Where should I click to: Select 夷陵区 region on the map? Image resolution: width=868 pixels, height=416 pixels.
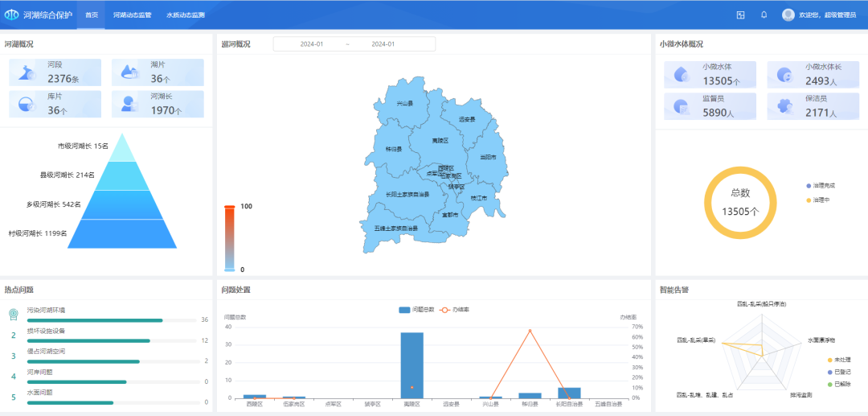(x=439, y=141)
